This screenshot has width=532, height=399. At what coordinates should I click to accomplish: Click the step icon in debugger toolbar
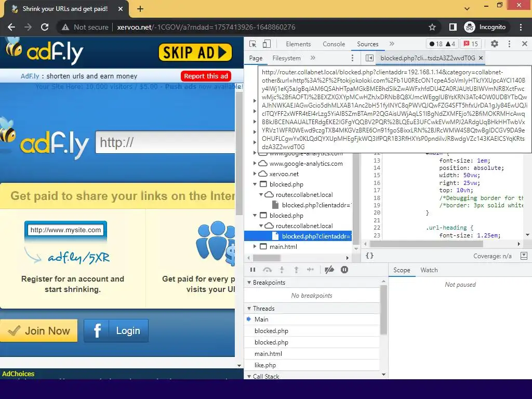click(310, 270)
